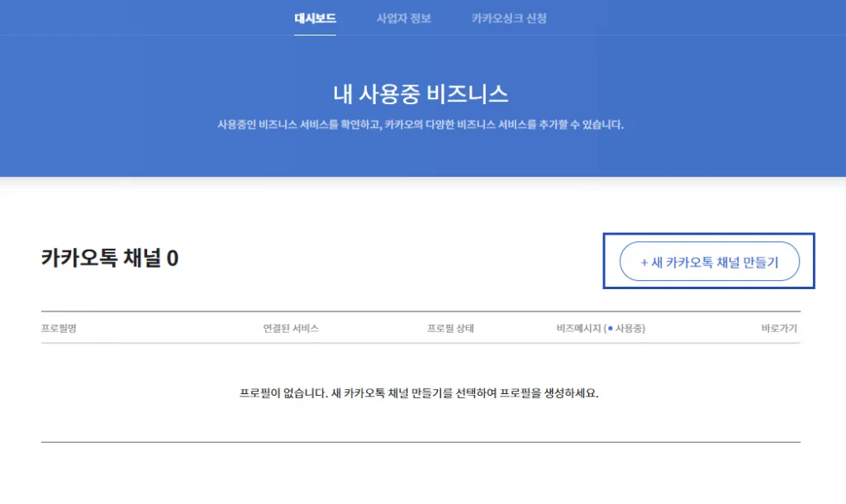Click the 바로가기 column header
The height and width of the screenshot is (504, 846).
[x=779, y=328]
